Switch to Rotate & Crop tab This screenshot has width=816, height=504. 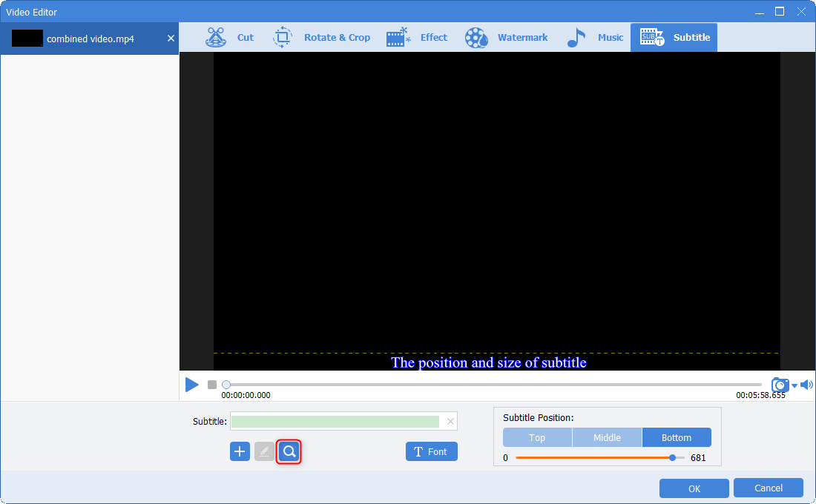(x=322, y=38)
